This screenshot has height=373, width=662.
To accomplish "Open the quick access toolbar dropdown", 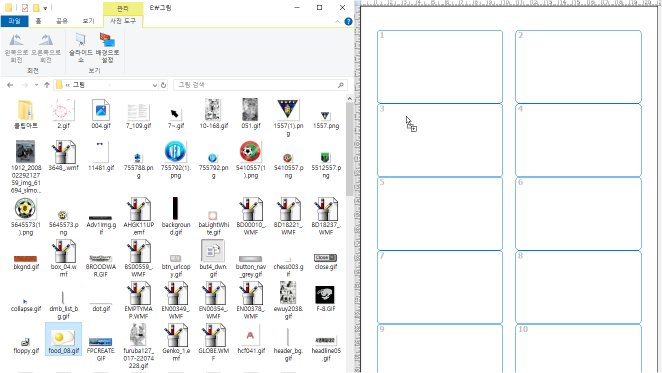I will tap(45, 8).
